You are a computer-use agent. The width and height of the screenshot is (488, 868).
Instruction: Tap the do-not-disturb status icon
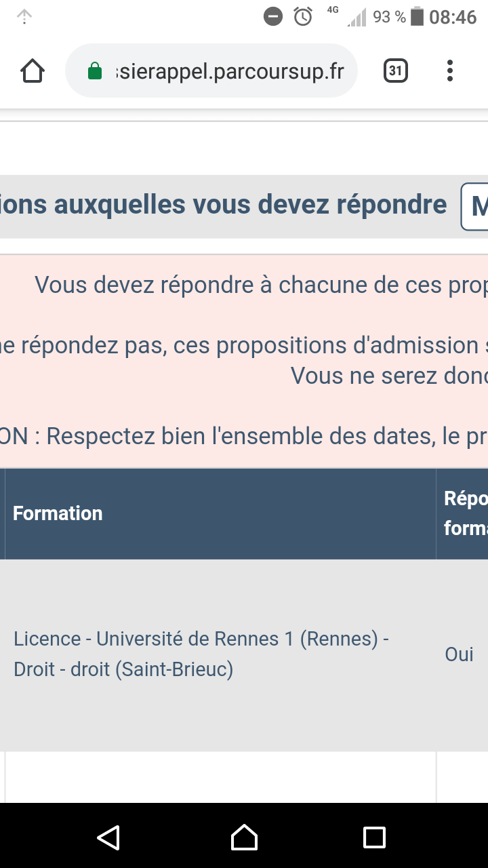[273, 16]
